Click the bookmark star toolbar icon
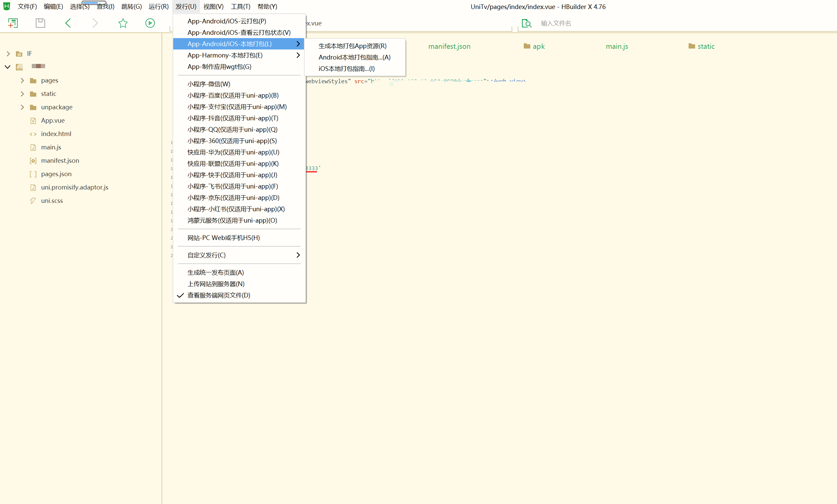The image size is (837, 504). pyautogui.click(x=123, y=23)
